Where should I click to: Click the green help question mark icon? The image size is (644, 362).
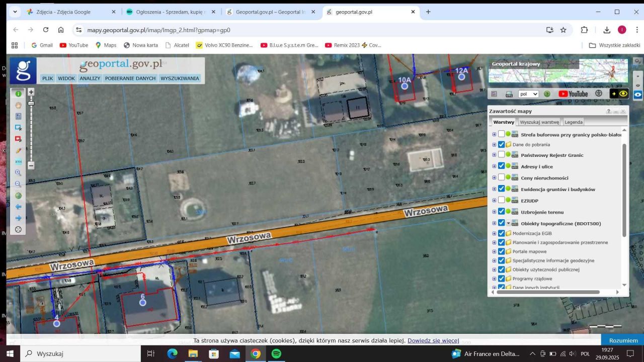[547, 94]
